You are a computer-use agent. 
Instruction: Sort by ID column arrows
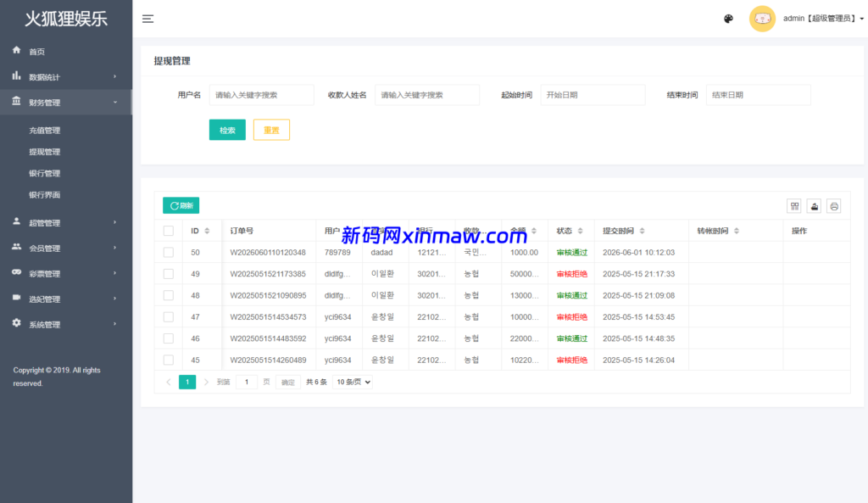tap(207, 231)
